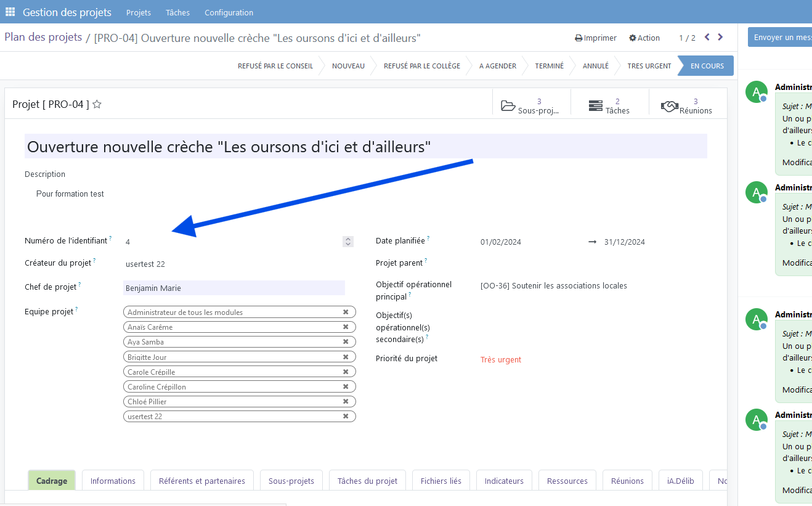812x506 pixels.
Task: Show help tooltip for Equipe projet
Action: click(x=77, y=309)
